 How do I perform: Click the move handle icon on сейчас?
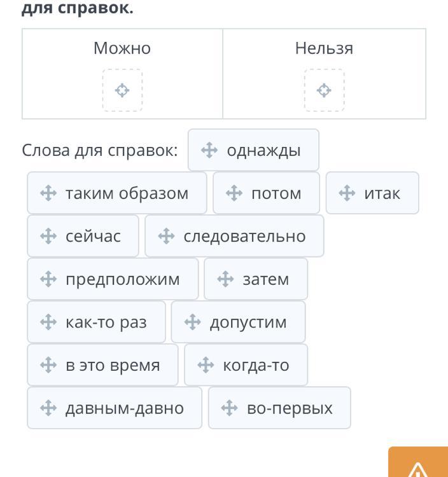48,236
